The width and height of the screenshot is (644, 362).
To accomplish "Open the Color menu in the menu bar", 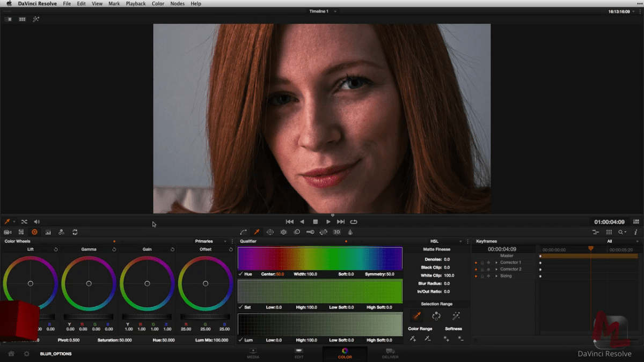I will pos(157,4).
